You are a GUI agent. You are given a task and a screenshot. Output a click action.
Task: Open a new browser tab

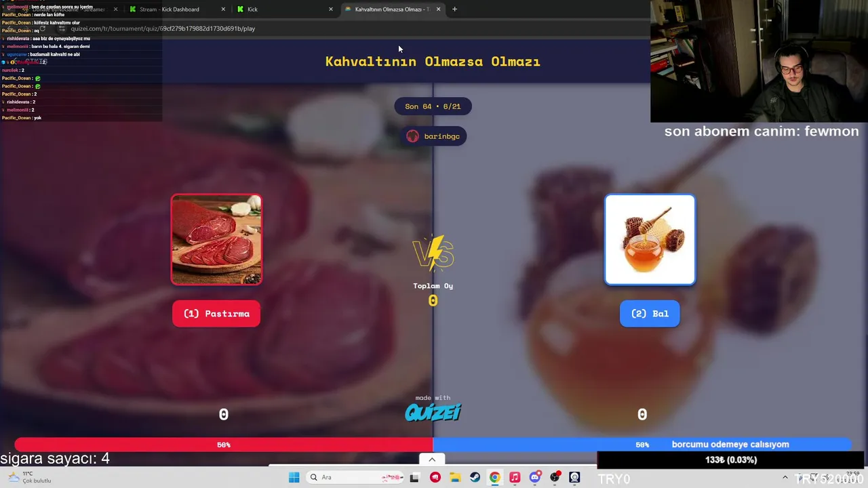454,9
